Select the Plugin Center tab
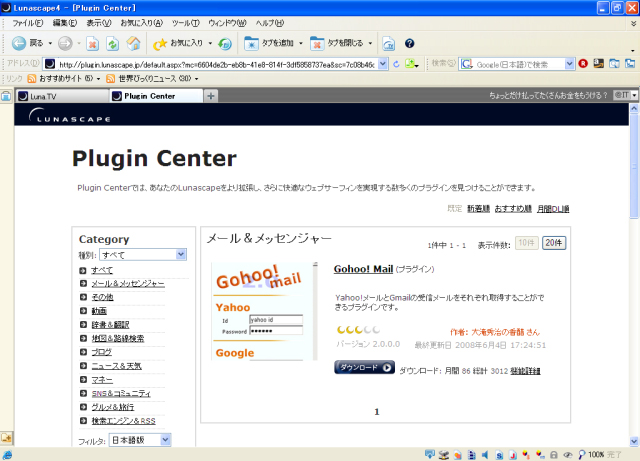Viewport: 640px width, 461px height. tap(156, 96)
